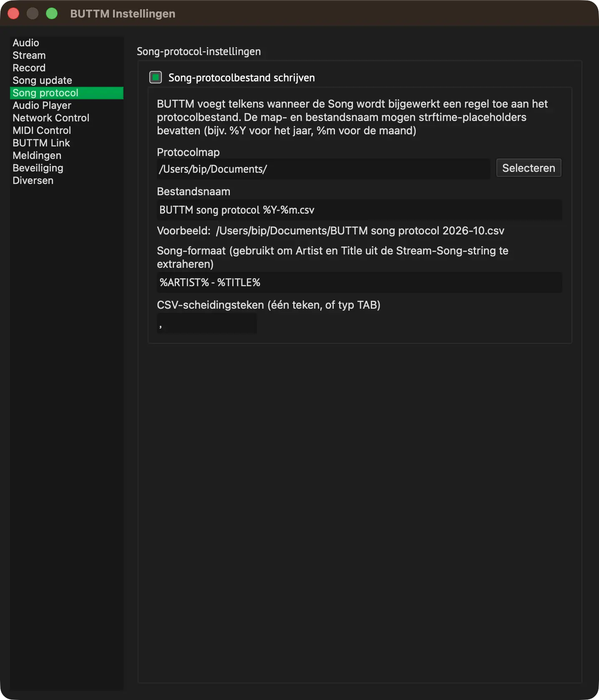This screenshot has height=700, width=599.
Task: Click the CSV-scheidingsteken input field
Action: pos(207,323)
